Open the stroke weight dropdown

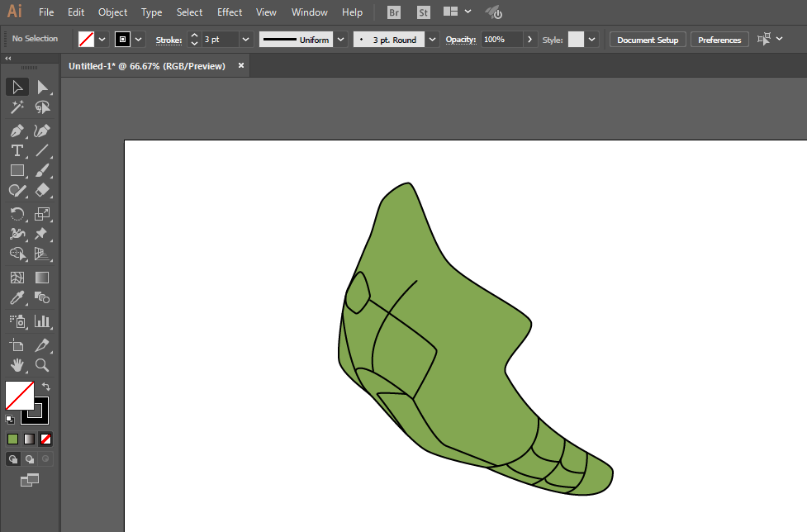point(246,40)
